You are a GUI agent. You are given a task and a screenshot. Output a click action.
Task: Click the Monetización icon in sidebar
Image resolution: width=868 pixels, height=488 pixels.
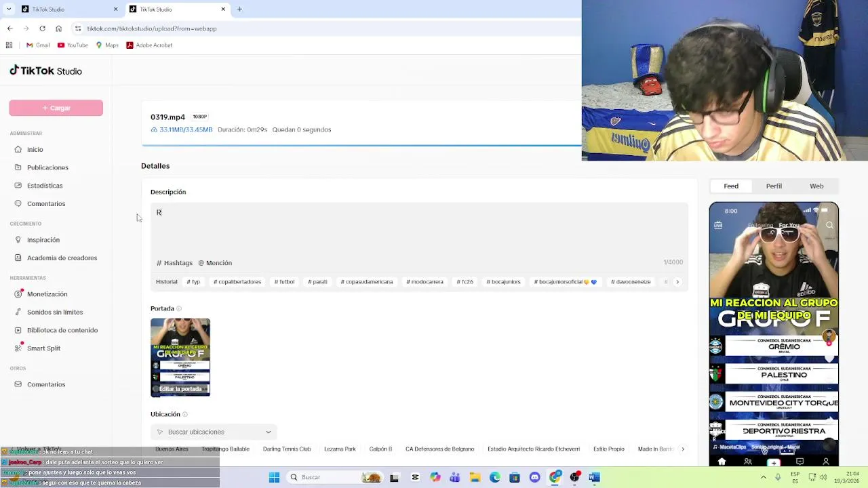18,294
